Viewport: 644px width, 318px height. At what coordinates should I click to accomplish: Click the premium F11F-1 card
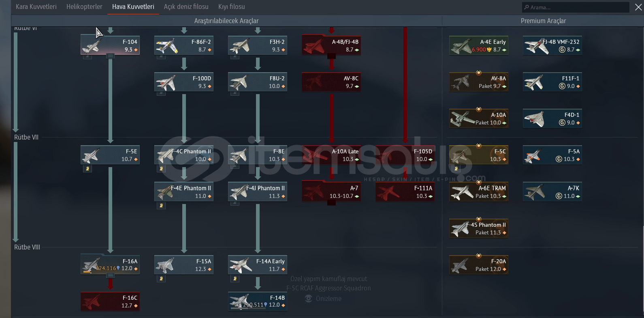(x=552, y=82)
